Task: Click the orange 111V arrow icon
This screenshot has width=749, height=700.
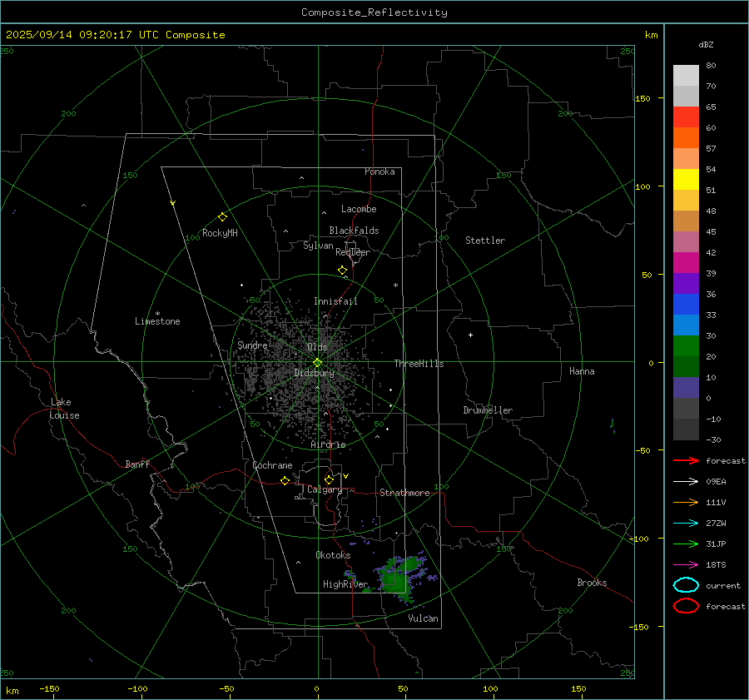Action: [686, 502]
